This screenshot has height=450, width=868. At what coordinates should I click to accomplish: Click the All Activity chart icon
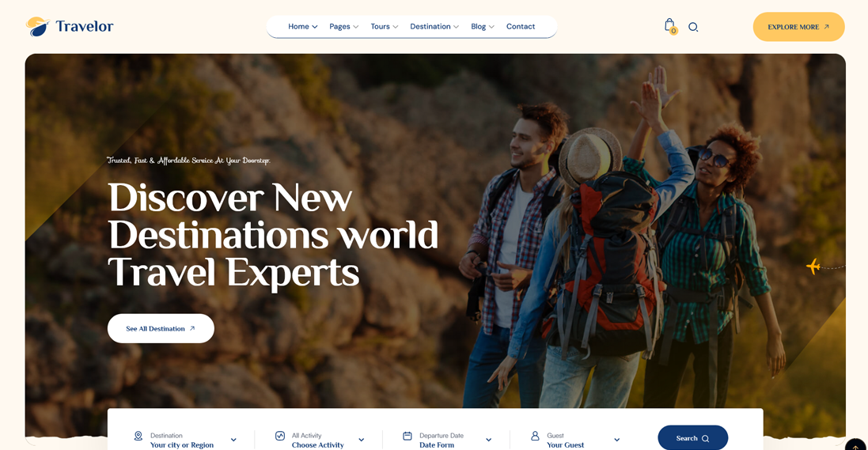280,437
